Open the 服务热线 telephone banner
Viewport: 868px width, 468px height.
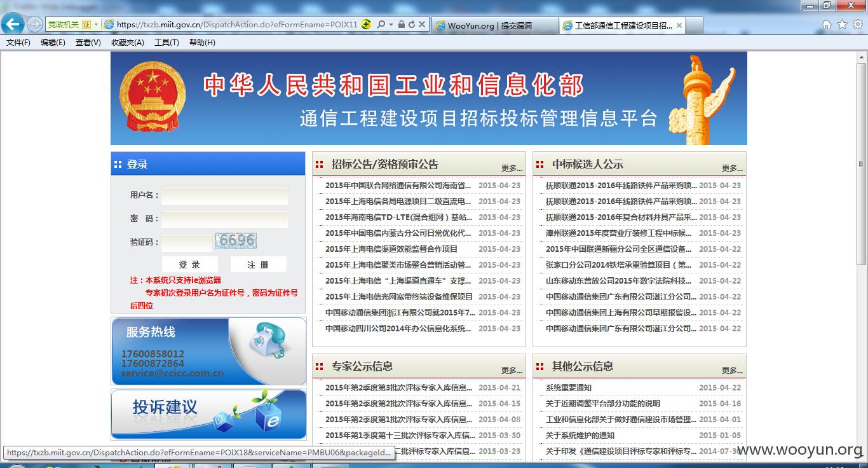tap(208, 351)
